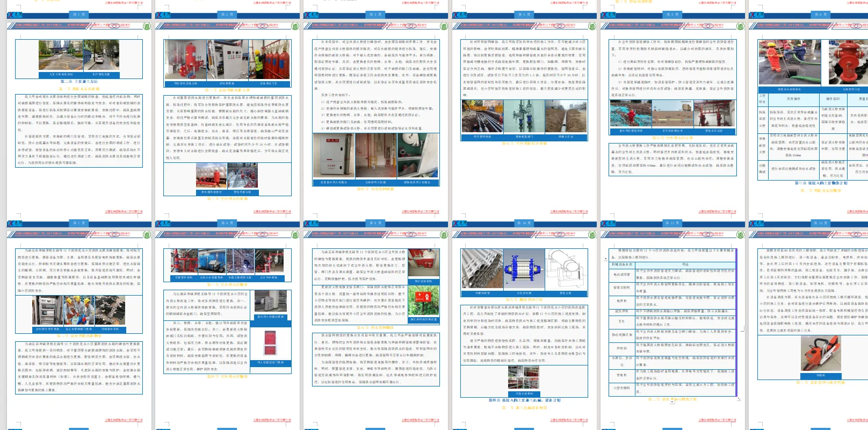Screen dimensions: 868x430
Task: Click the green round seal in page 8's header
Action: pos(295,26)
